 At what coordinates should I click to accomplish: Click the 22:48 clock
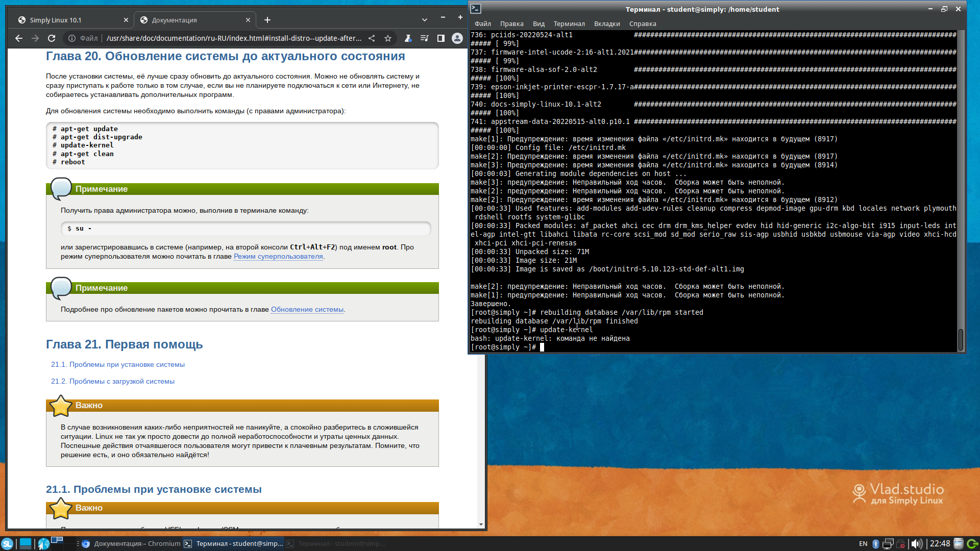[x=940, y=544]
